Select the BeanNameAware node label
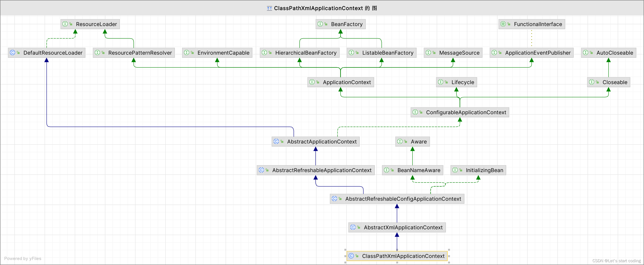The image size is (644, 265). point(419,170)
